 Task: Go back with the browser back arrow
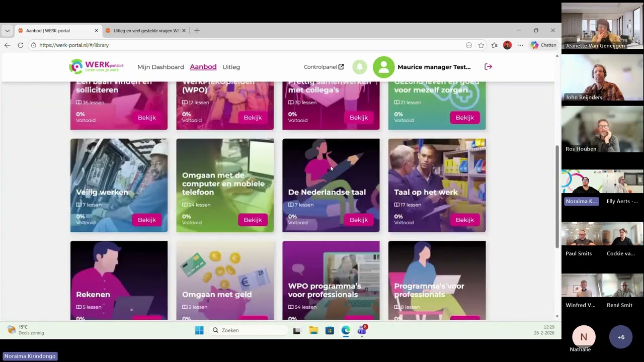coord(7,45)
